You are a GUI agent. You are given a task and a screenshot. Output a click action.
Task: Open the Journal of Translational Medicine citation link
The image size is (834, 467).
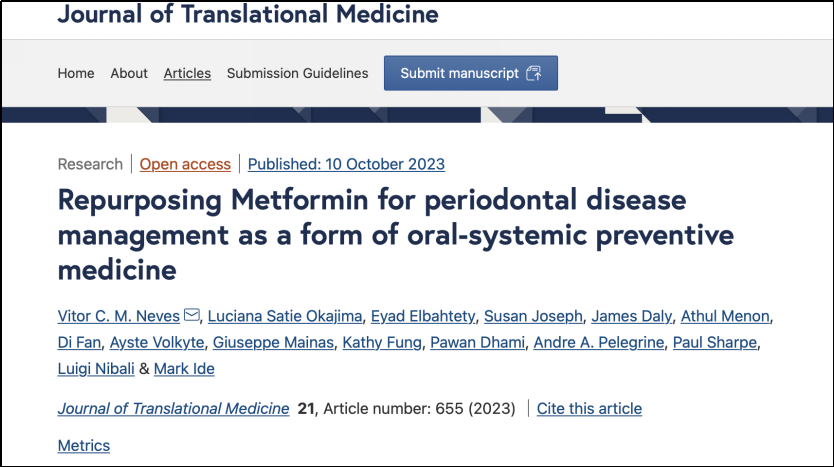[173, 408]
